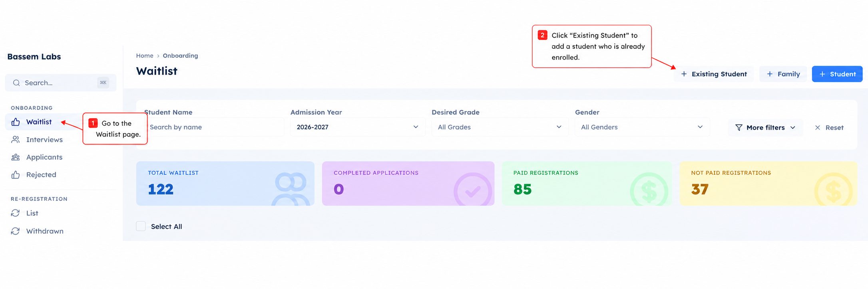The width and height of the screenshot is (868, 289).
Task: Click dollar icon in Paid Registrations card
Action: point(649,189)
